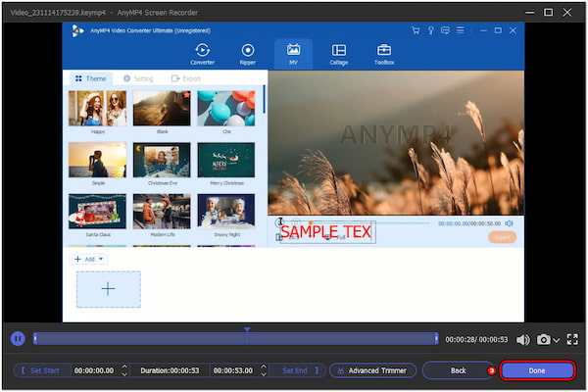Open the snapshot options dropdown arrow

(557, 340)
